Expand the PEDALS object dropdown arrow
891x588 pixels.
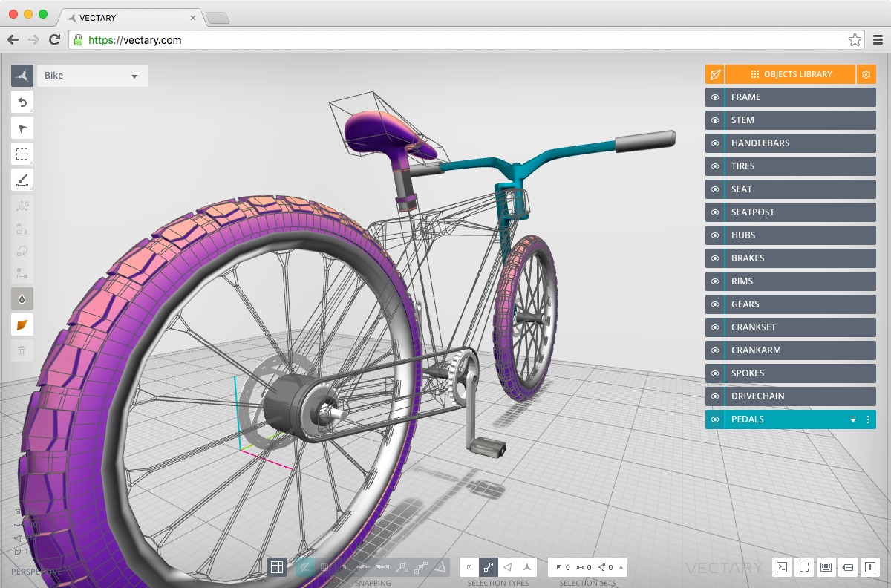[853, 419]
